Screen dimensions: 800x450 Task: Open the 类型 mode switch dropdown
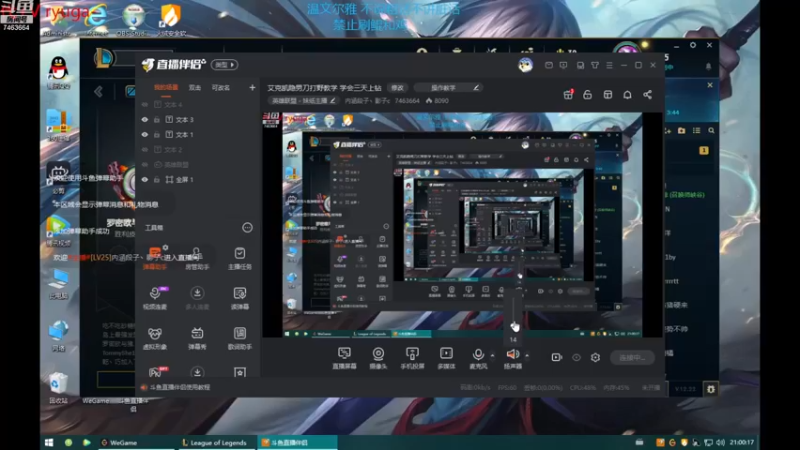tap(224, 65)
